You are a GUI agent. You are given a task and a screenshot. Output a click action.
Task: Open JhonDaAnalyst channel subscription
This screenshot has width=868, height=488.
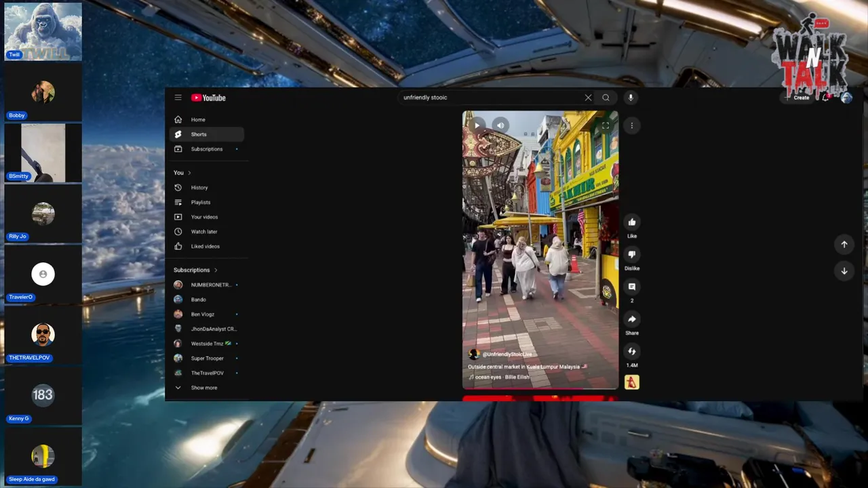coord(207,329)
